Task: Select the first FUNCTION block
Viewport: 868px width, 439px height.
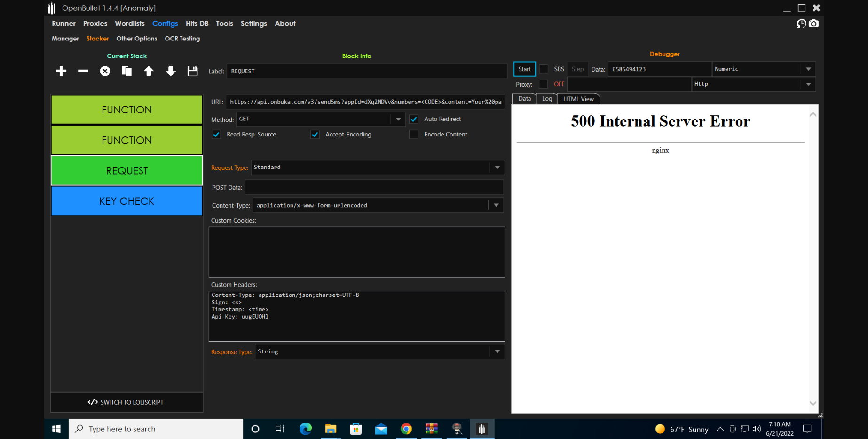Action: (127, 110)
